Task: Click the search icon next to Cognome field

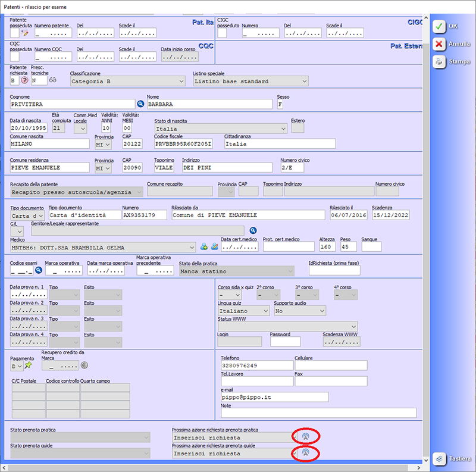Action: pyautogui.click(x=141, y=104)
